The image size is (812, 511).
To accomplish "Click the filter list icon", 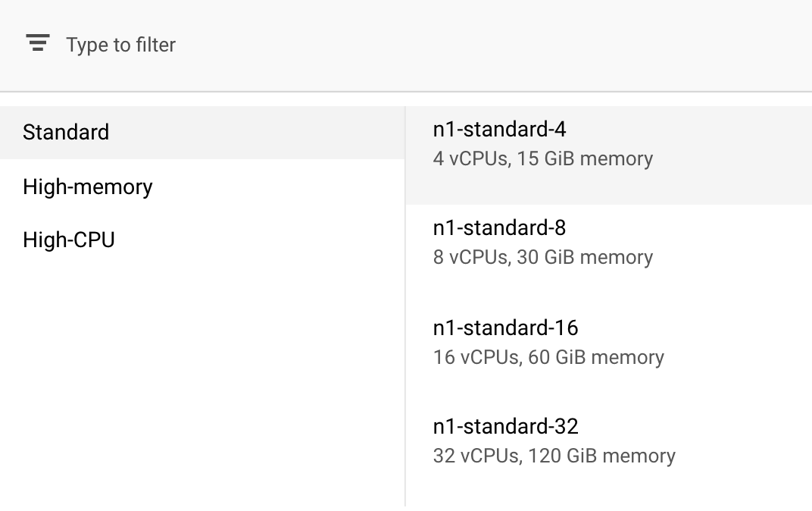I will coord(37,43).
